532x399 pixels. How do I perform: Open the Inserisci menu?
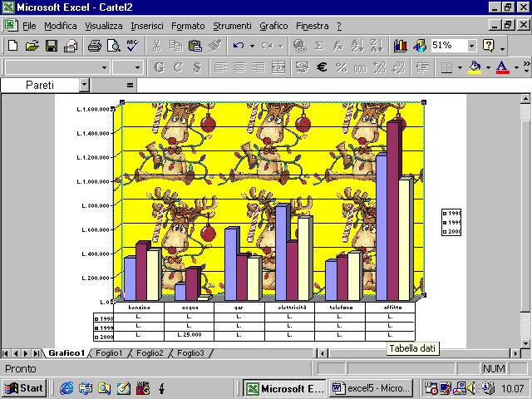click(147, 26)
